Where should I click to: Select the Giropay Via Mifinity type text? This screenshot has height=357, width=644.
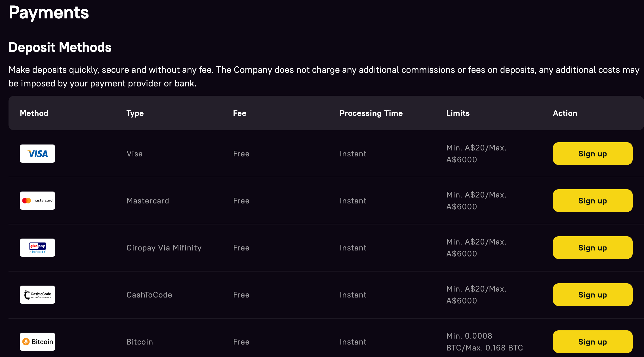(164, 248)
